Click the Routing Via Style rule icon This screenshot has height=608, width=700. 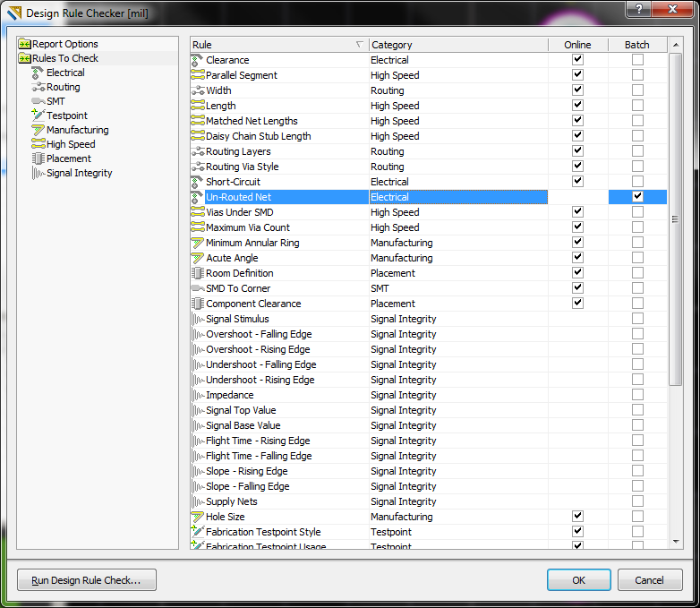point(197,167)
